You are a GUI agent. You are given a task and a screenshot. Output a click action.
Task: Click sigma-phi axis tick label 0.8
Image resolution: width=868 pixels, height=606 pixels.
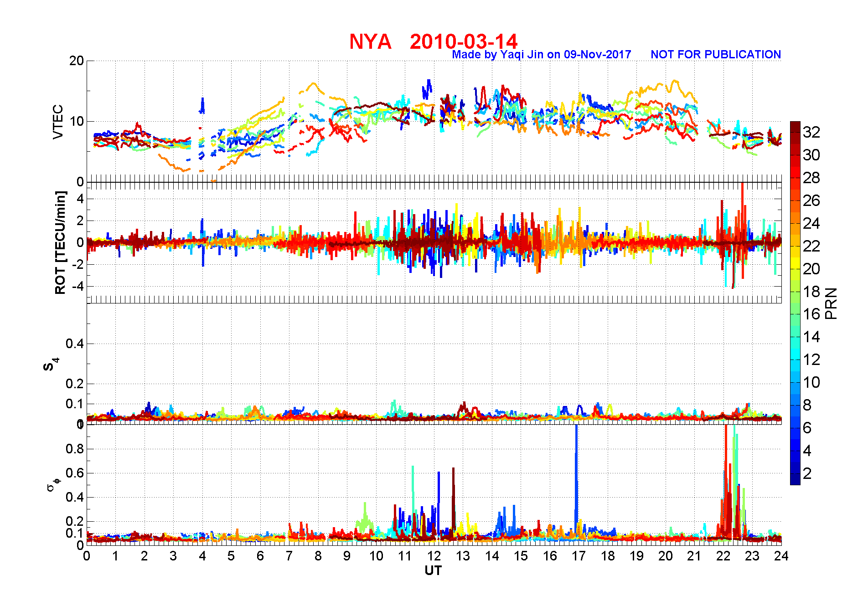pyautogui.click(x=75, y=449)
